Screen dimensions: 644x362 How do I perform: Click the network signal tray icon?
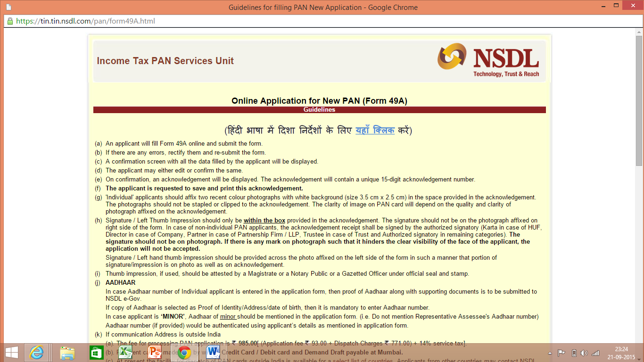[x=595, y=353]
